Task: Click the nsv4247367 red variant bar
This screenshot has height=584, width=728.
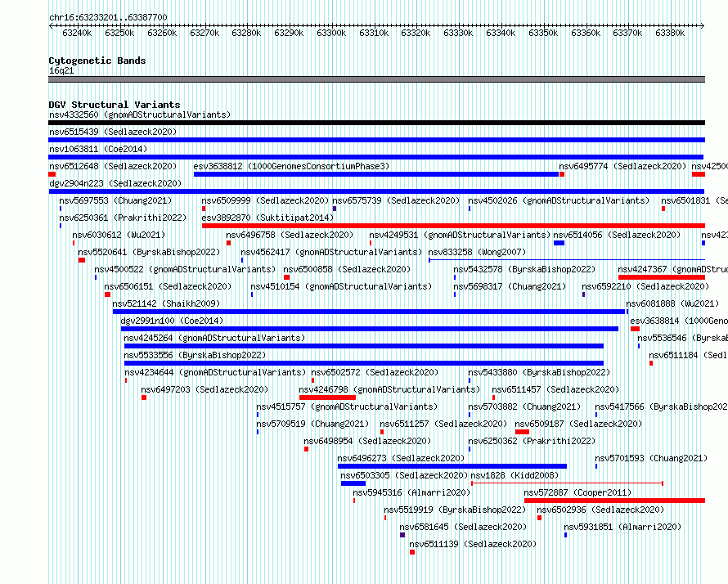Action: point(662,277)
